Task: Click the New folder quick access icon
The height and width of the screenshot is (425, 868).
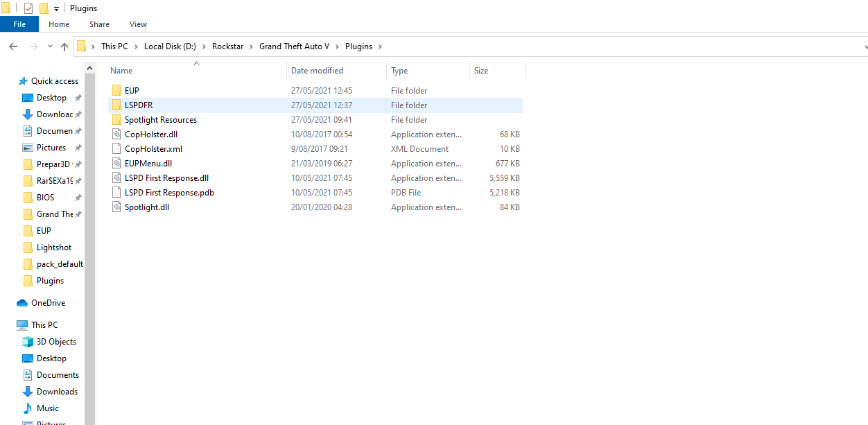Action: (x=44, y=8)
